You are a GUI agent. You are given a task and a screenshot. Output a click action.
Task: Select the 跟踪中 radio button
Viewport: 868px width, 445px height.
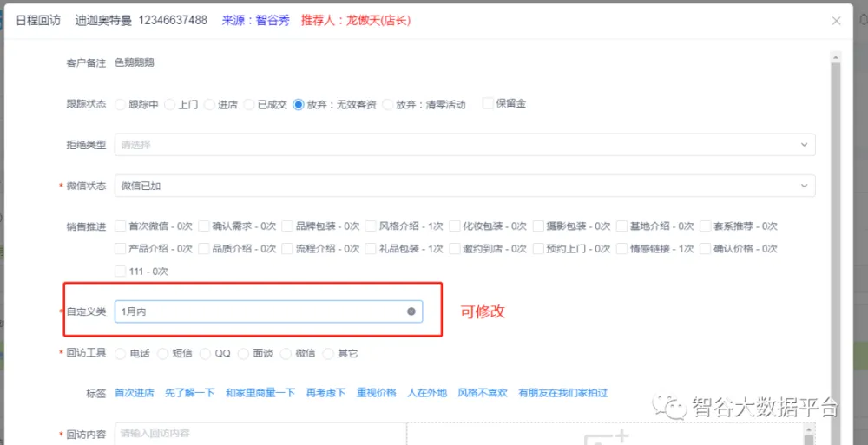[x=121, y=104]
